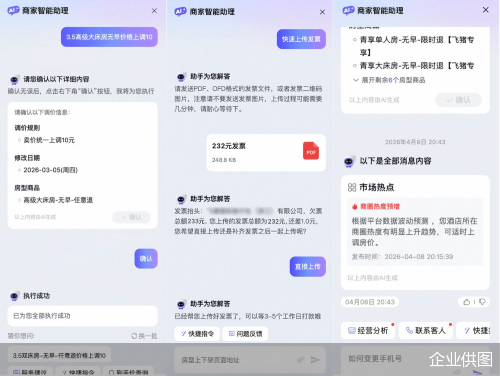Tap the 经营分析 chip
The width and height of the screenshot is (500, 376).
pyautogui.click(x=368, y=330)
